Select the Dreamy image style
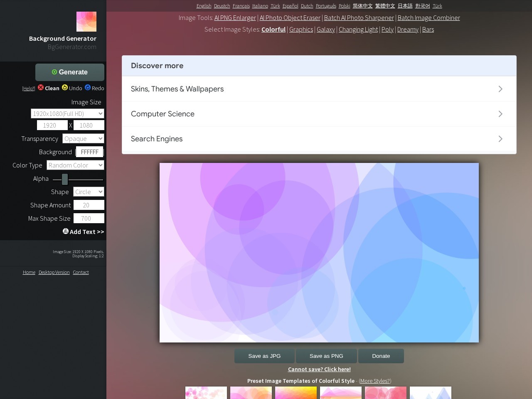This screenshot has height=399, width=532. pyautogui.click(x=408, y=29)
